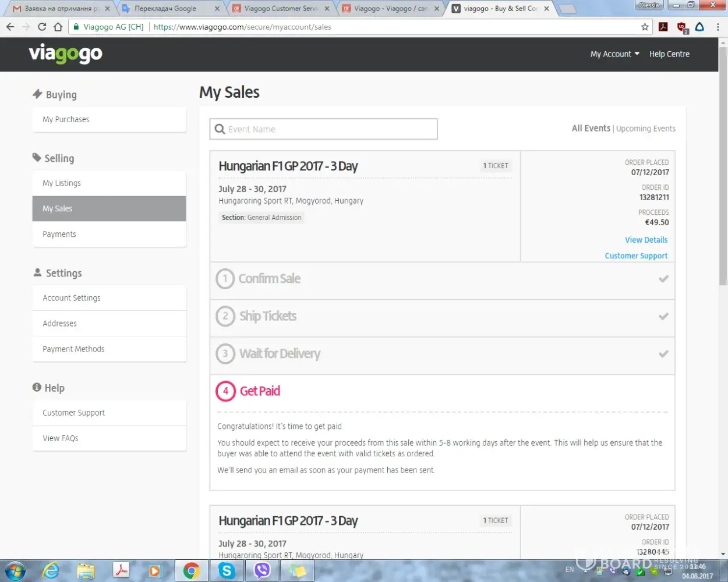
Task: Switch to Viagogo Customer Service tab
Action: [x=281, y=9]
